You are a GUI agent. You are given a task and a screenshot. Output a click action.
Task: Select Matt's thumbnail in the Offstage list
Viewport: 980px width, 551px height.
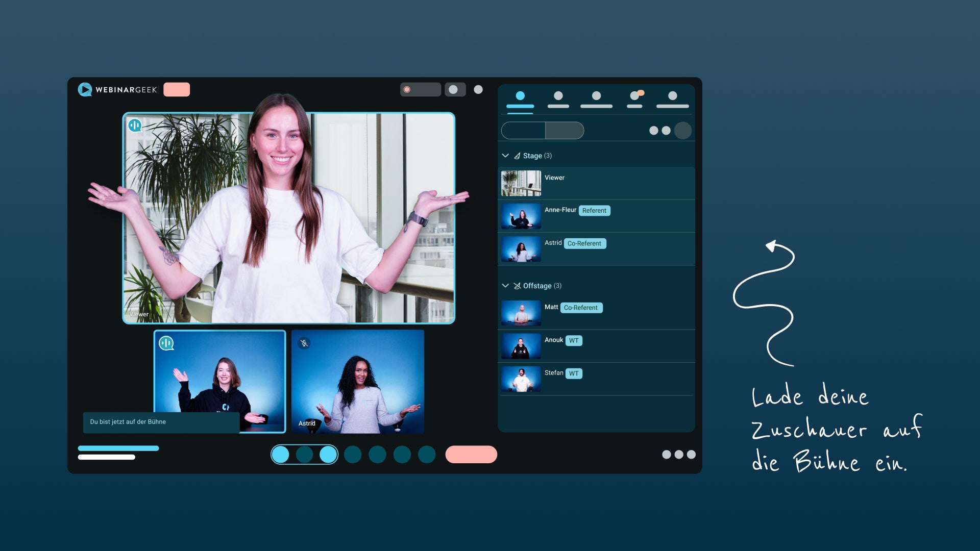[521, 313]
